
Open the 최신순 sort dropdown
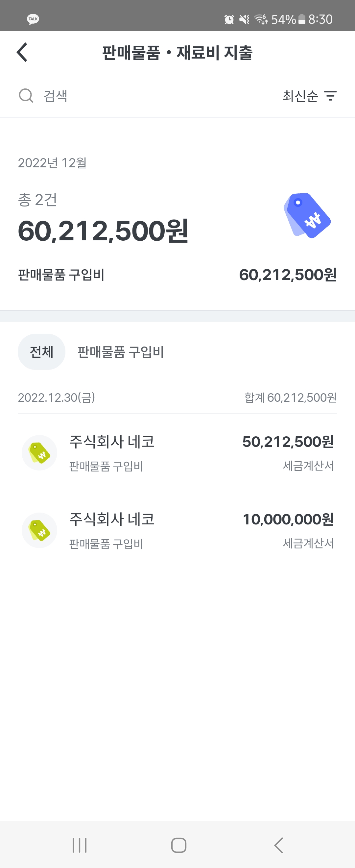(x=300, y=96)
